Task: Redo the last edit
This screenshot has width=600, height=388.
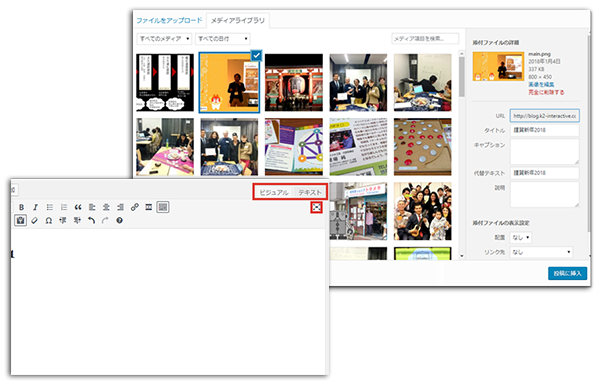Action: click(105, 220)
